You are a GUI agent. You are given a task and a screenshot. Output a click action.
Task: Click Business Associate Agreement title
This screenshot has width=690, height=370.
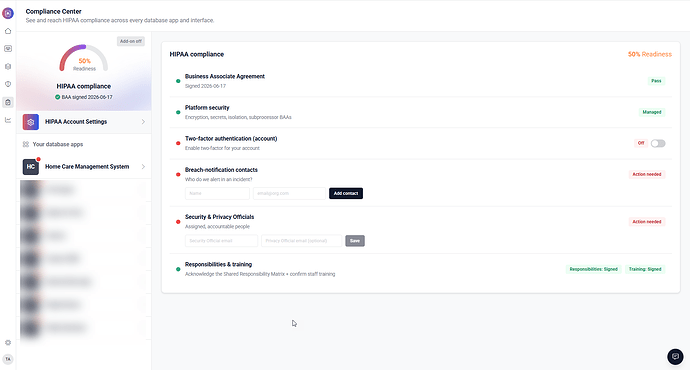(225, 77)
